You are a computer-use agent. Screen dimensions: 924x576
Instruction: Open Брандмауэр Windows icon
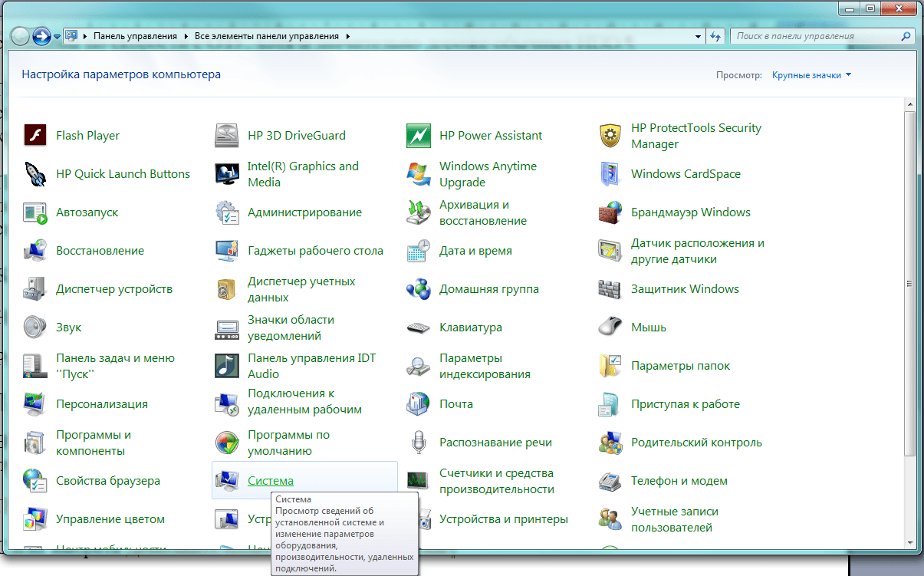pos(610,212)
